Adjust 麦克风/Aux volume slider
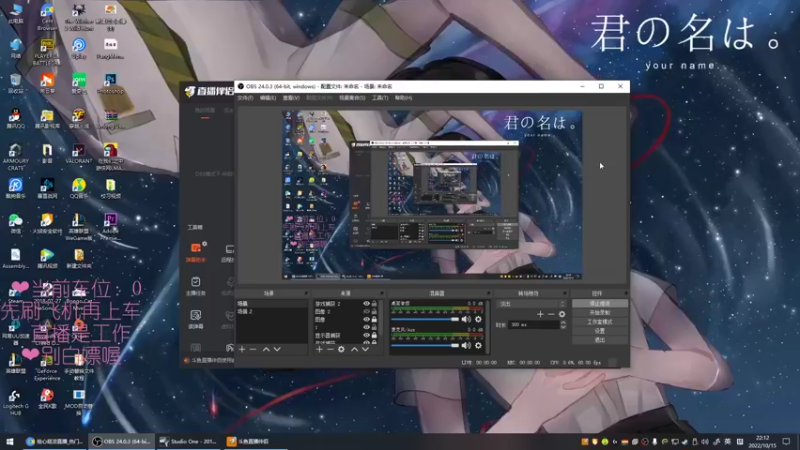The width and height of the screenshot is (800, 450). pos(425,345)
